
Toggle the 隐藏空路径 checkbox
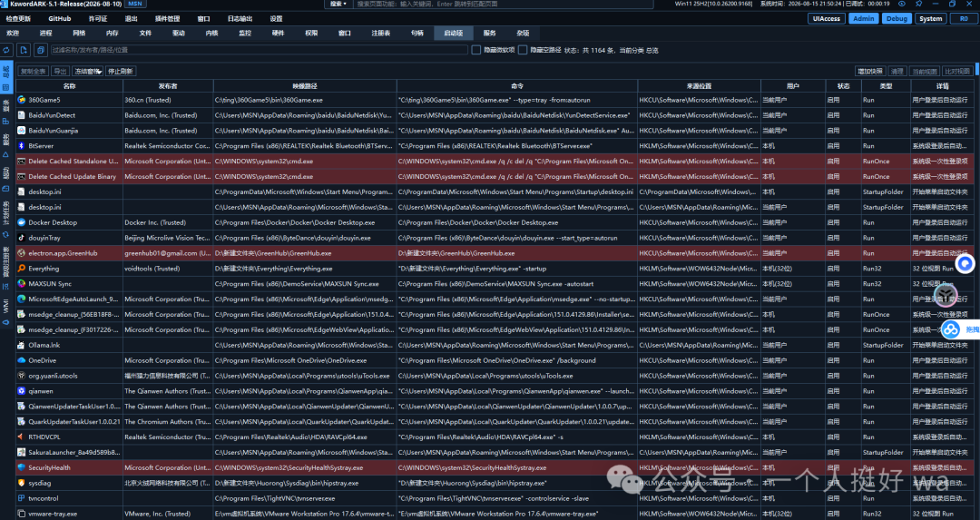click(523, 50)
